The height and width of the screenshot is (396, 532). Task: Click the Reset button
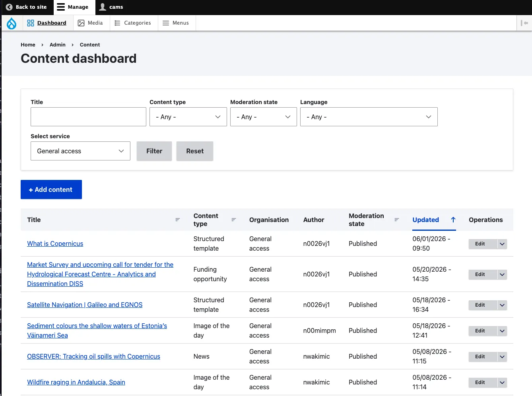(x=195, y=151)
